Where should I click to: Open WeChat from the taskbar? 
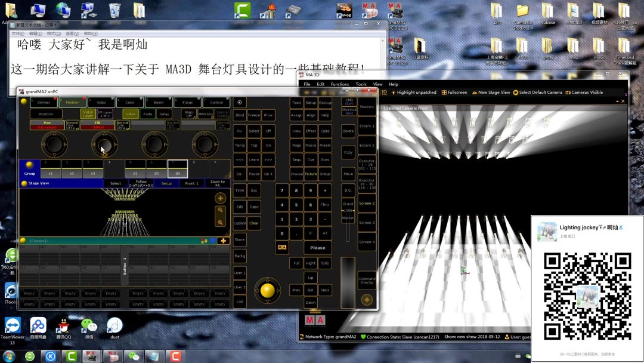point(133,356)
